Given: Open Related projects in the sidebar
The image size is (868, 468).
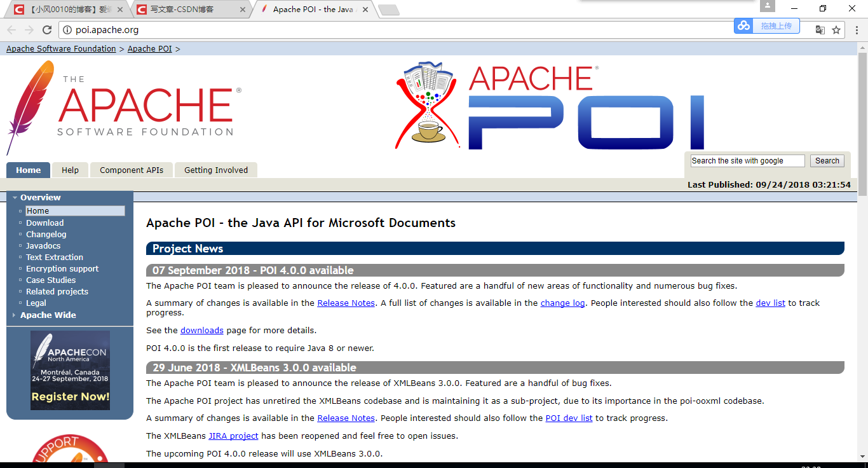Looking at the screenshot, I should tap(57, 291).
